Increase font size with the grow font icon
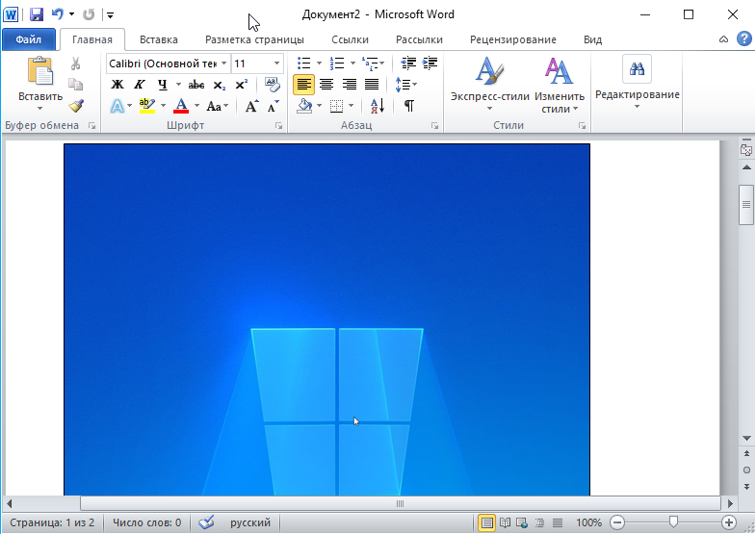 (251, 106)
